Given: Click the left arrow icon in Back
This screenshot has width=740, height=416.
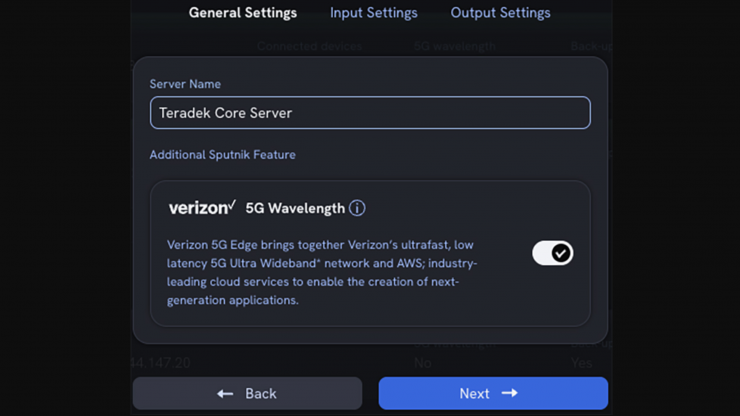Looking at the screenshot, I should click(225, 394).
